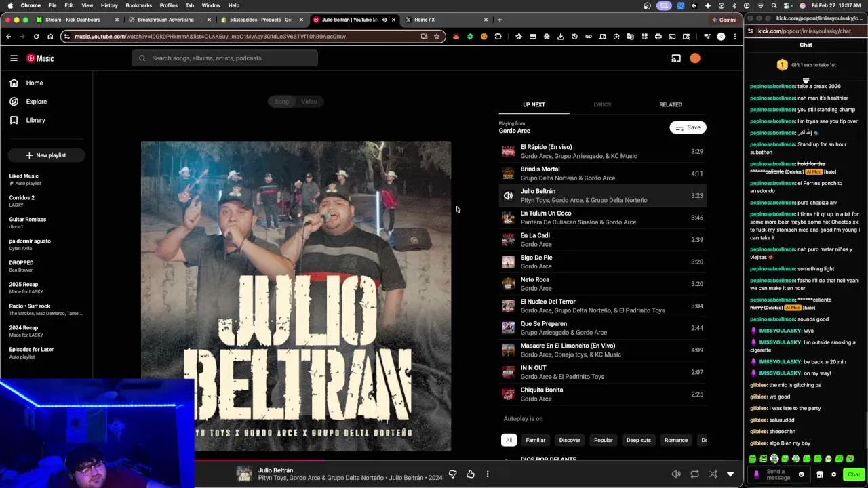
Task: Open the Kick chat shop icon
Action: pos(820,474)
